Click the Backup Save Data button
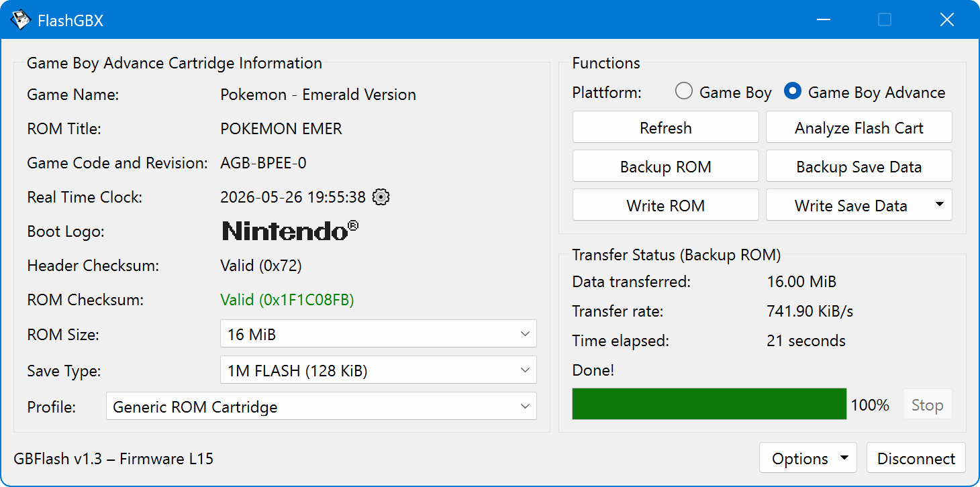Viewport: 980px width, 487px height. tap(859, 166)
